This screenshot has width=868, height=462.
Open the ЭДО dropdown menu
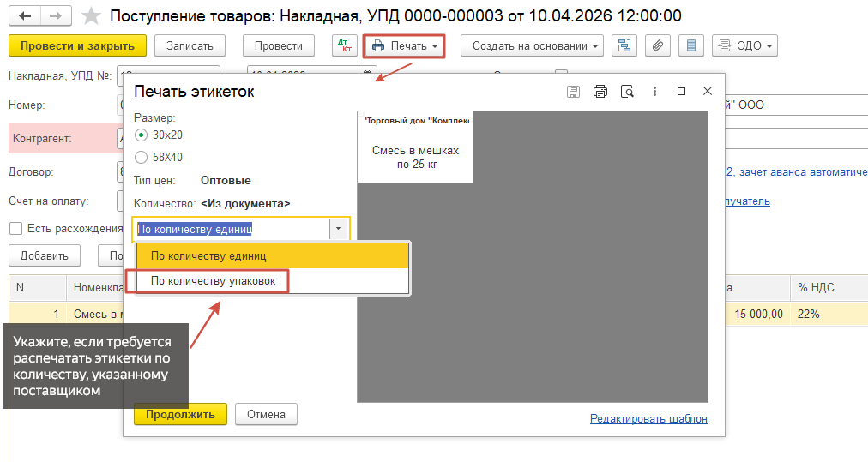click(744, 46)
